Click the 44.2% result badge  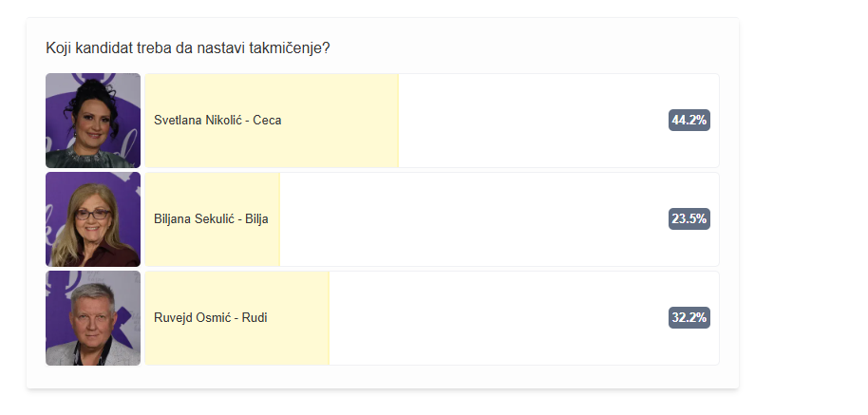[x=689, y=121]
